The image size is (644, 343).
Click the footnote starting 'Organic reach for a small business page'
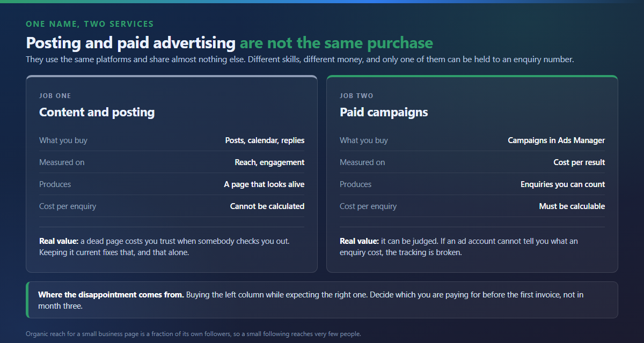(x=193, y=334)
